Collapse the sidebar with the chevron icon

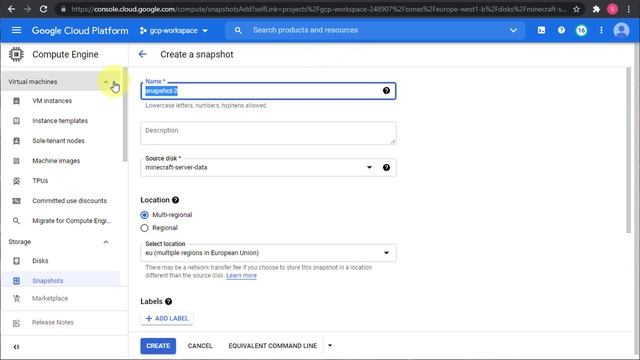pos(16,347)
